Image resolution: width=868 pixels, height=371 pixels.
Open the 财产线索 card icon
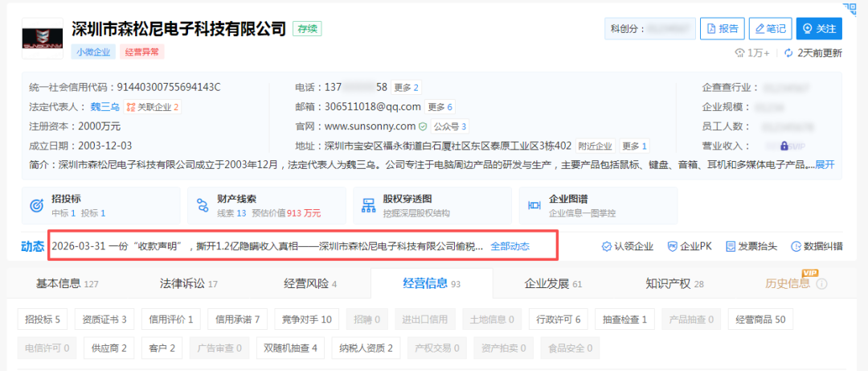pos(203,206)
